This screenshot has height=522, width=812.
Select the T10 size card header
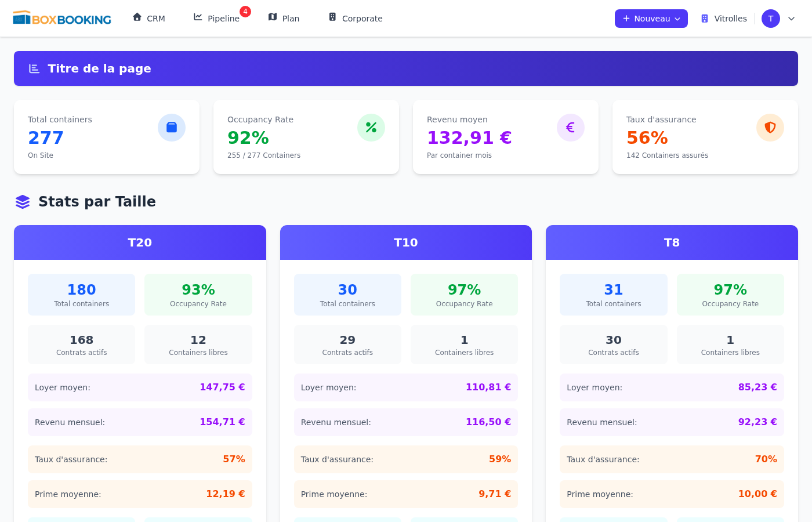point(406,242)
